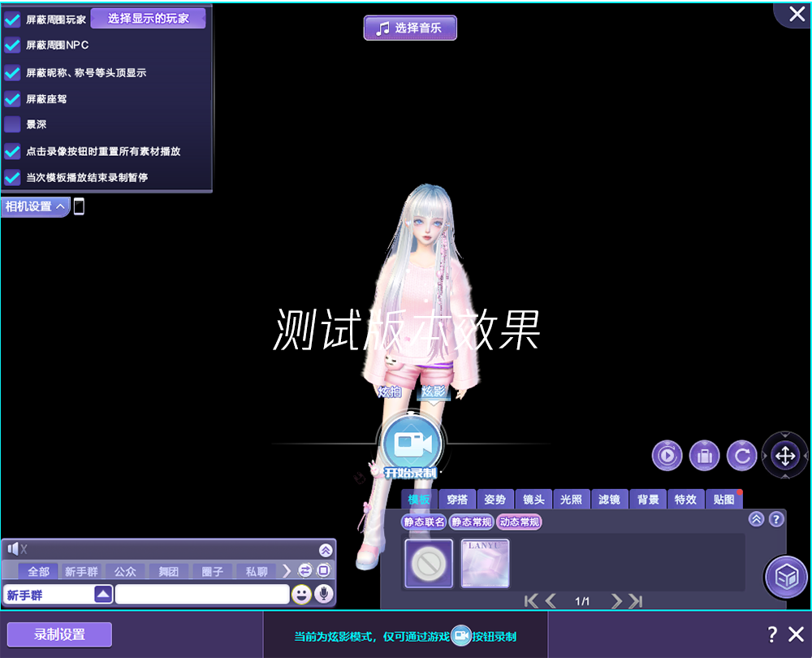The height and width of the screenshot is (658, 812).
Task: Open the prop suitcase icon near the viewport
Action: point(705,456)
